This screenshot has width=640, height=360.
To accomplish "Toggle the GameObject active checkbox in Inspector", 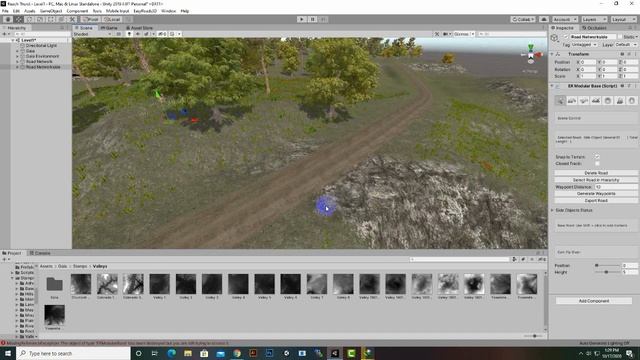I will point(566,37).
